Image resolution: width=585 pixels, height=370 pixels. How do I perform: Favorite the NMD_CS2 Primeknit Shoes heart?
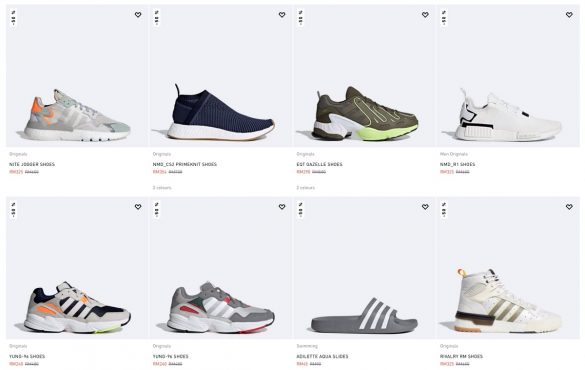click(282, 15)
